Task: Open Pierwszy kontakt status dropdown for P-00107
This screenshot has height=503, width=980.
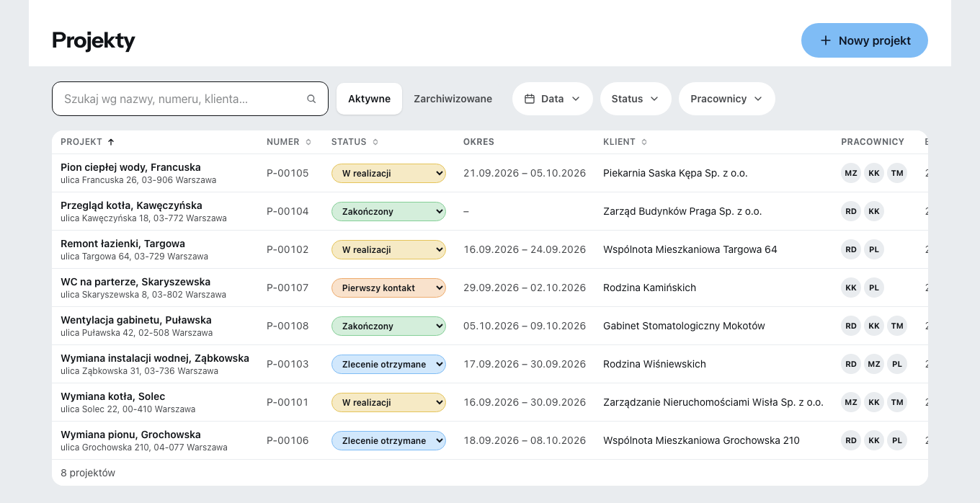Action: pos(388,288)
